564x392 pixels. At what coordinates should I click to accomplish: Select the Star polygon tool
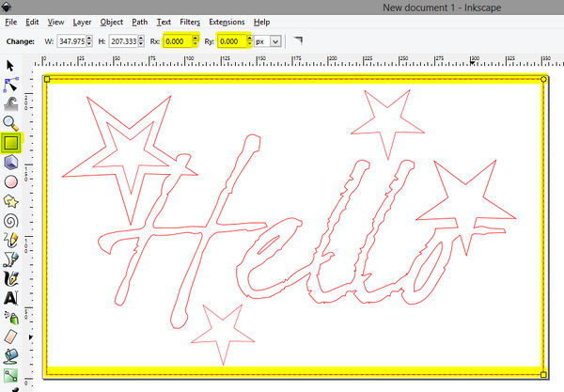coord(11,201)
